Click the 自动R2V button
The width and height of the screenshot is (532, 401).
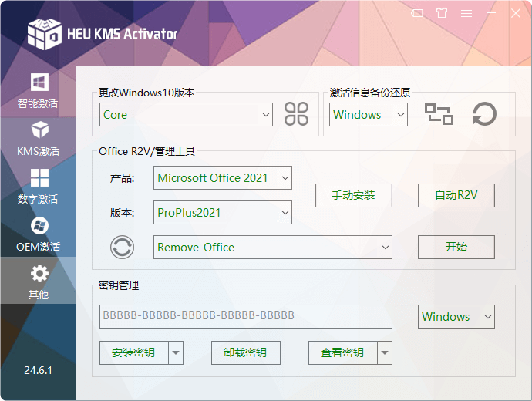tap(456, 195)
